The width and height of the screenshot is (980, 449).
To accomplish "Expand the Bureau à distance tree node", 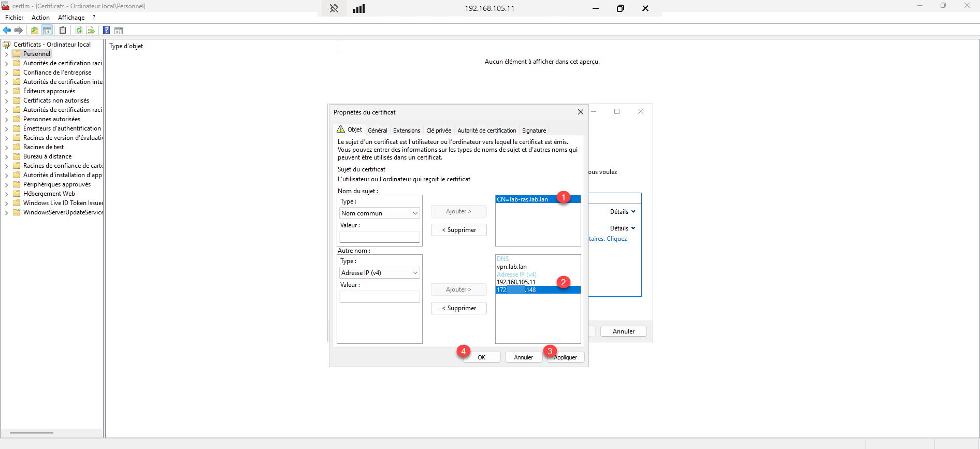I will (6, 157).
